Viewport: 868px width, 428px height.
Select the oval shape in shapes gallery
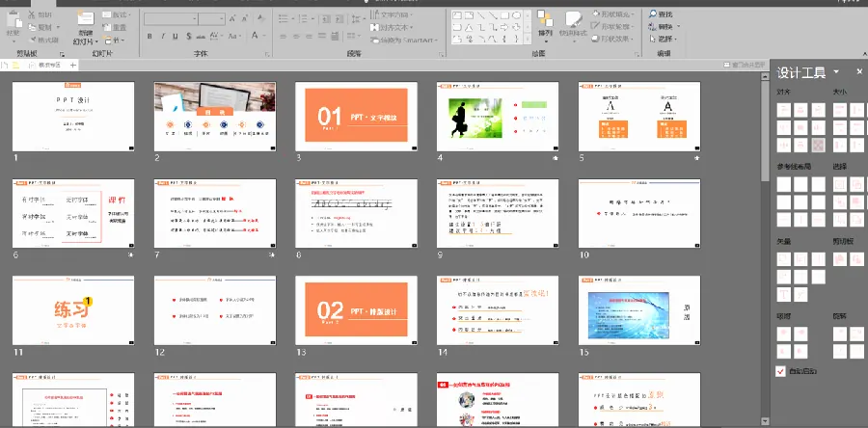click(516, 14)
